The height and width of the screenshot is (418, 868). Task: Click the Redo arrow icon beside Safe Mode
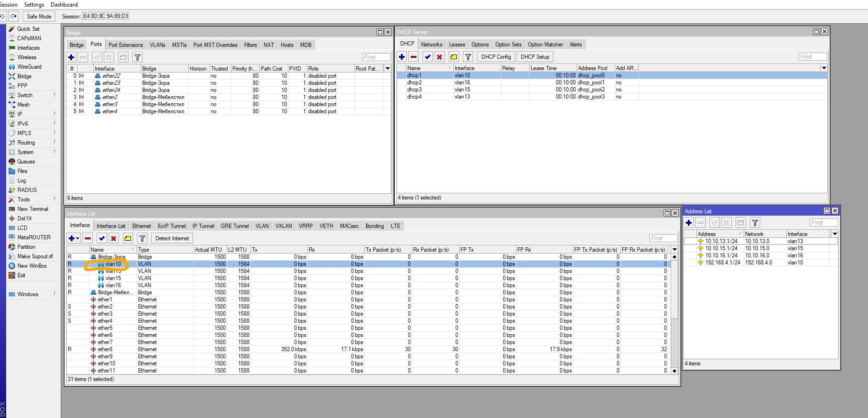[14, 16]
